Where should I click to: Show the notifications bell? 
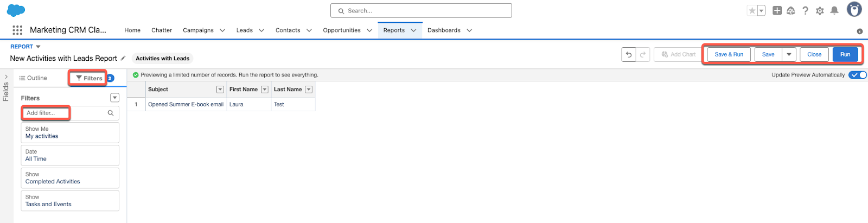coord(834,10)
